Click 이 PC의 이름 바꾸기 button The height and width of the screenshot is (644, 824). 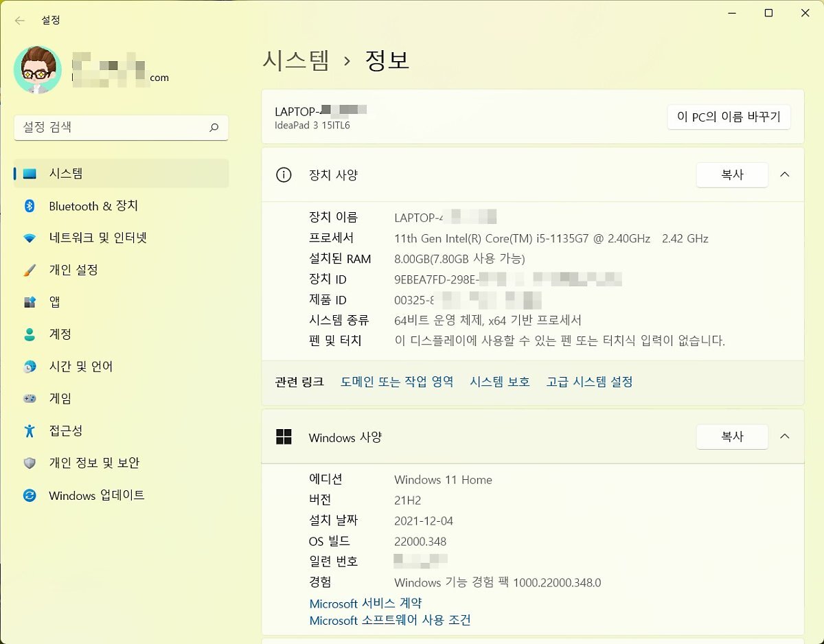click(x=729, y=117)
